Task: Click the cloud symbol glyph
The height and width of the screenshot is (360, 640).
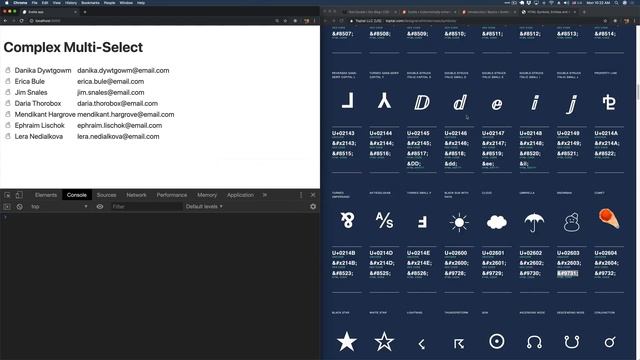Action: point(497,222)
